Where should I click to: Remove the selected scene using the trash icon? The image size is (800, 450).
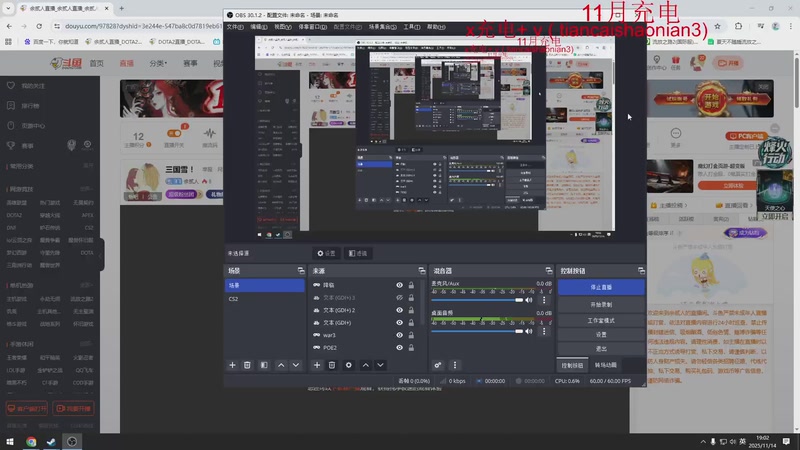click(x=247, y=365)
